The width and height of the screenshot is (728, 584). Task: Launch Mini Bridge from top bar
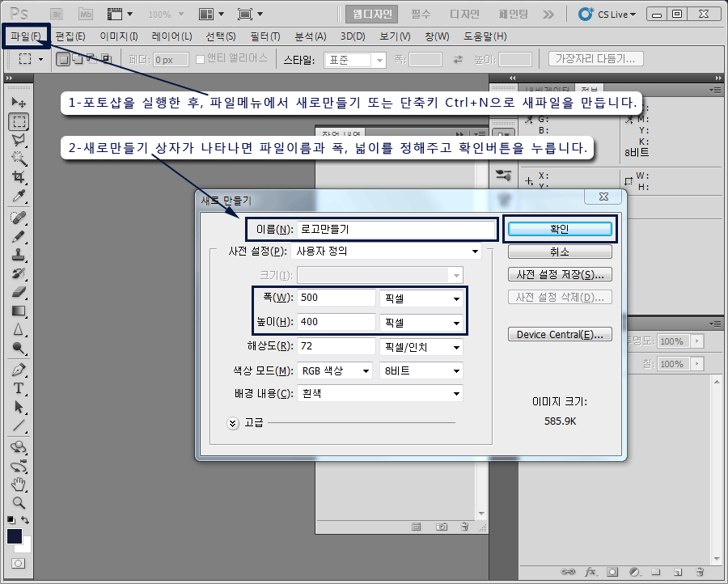click(x=86, y=14)
